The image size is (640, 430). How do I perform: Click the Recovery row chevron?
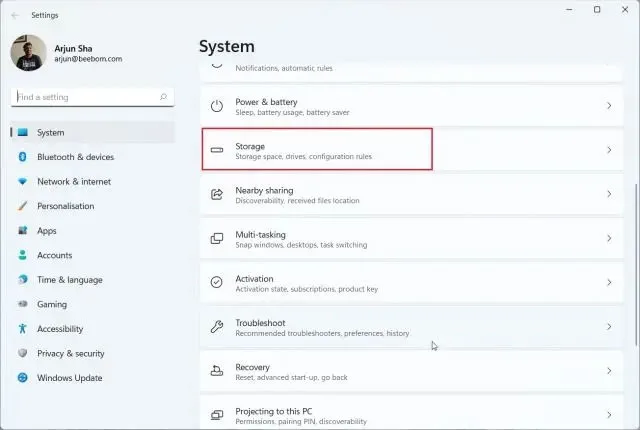click(x=609, y=370)
